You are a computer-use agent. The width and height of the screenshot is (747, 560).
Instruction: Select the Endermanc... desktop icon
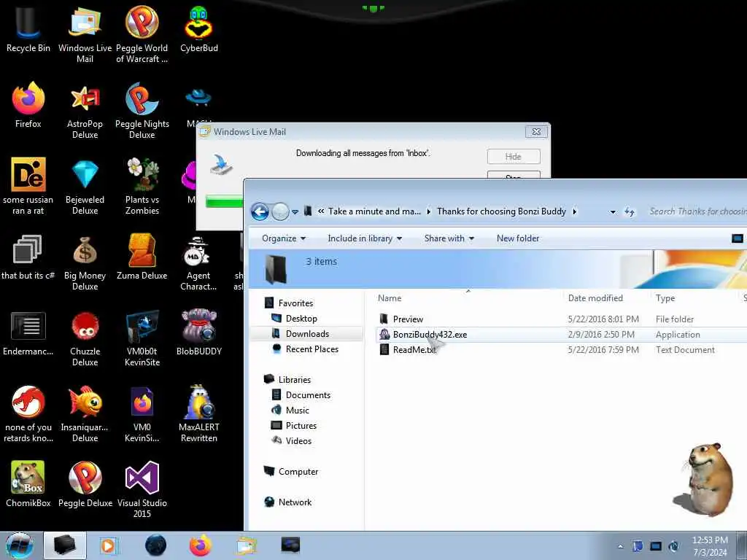tap(28, 332)
